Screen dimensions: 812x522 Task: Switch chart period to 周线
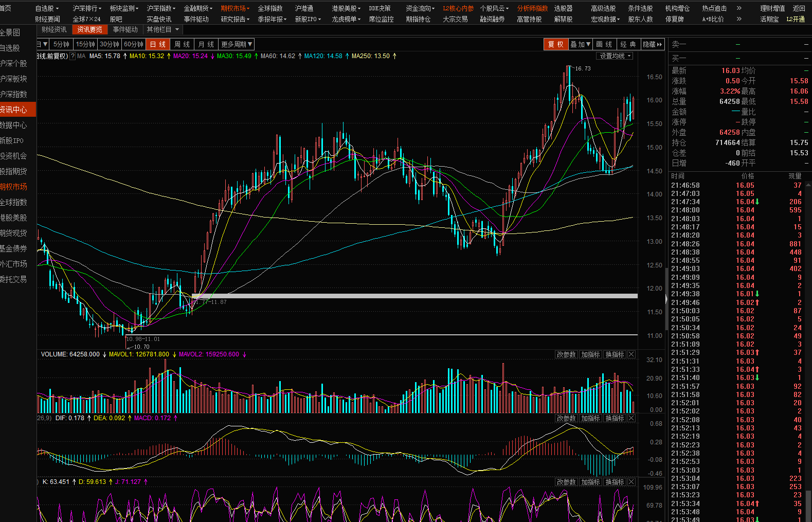[182, 44]
